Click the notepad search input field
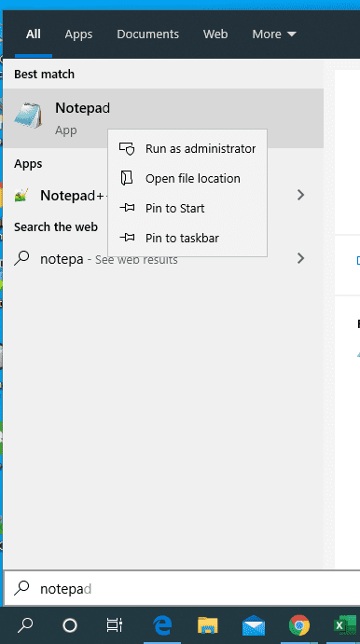360x644 pixels. [182, 589]
